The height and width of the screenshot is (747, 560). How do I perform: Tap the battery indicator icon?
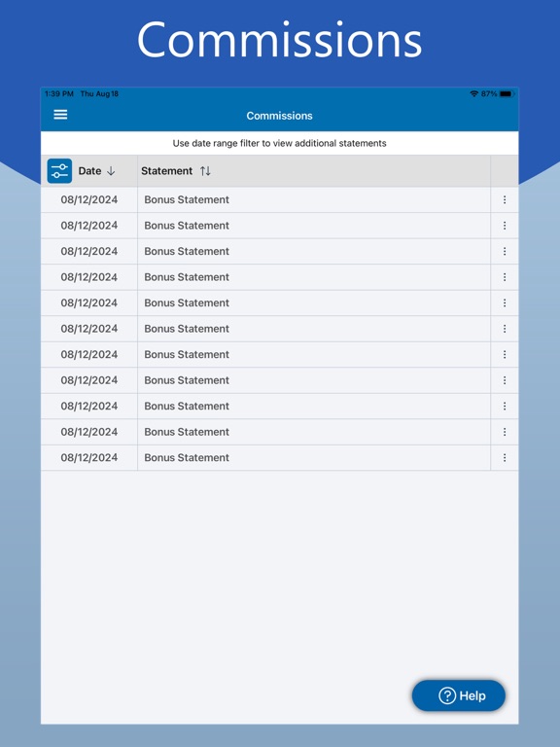pos(507,93)
